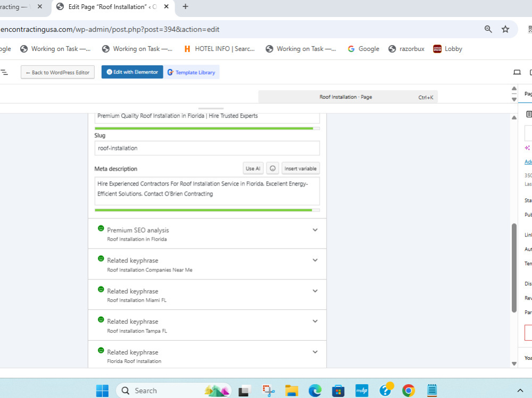Toggle the document overview list icon
Viewport: 532px width, 398px height.
coord(4,72)
